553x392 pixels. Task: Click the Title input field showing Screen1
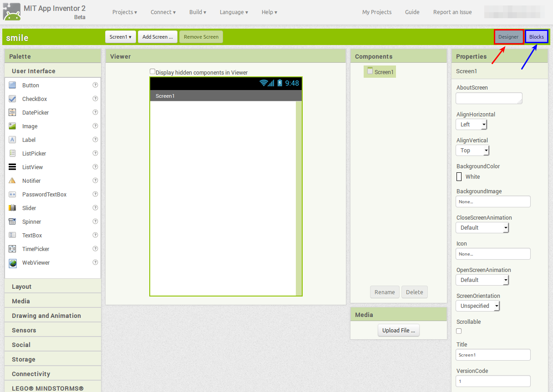coord(492,355)
